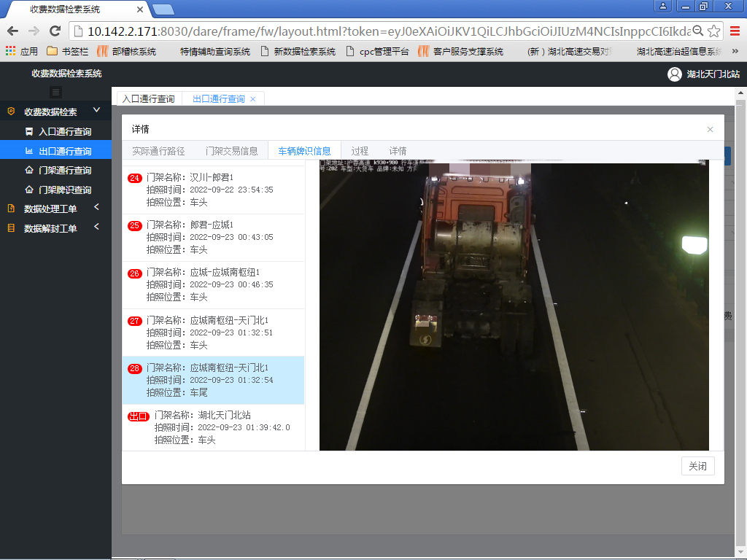
Task: Open the 详情 tab in the dialog
Action: click(398, 151)
